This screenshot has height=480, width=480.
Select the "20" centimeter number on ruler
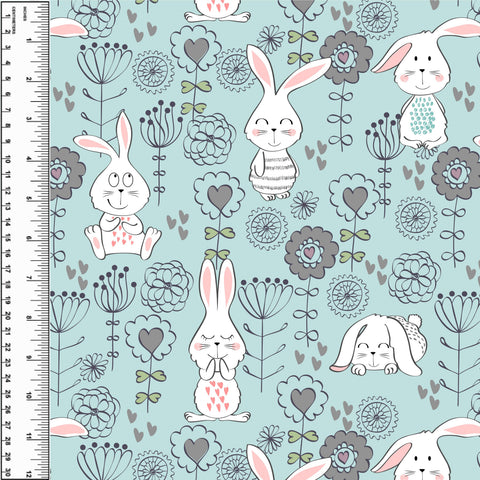pyautogui.click(x=7, y=316)
